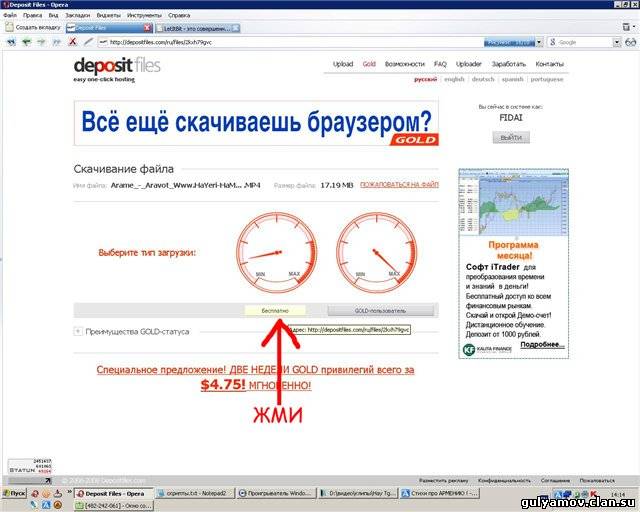The width and height of the screenshot is (640, 512).
Task: Open the Инструменты menu
Action: click(x=144, y=16)
